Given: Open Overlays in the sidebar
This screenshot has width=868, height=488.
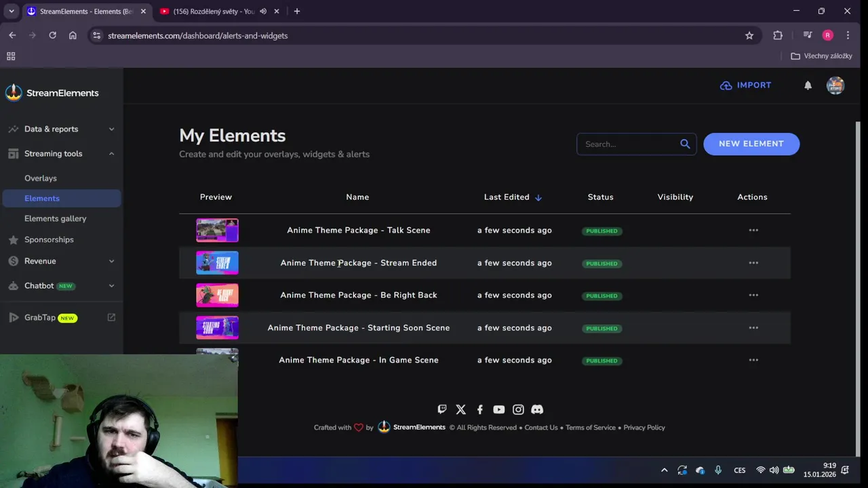Looking at the screenshot, I should pyautogui.click(x=41, y=178).
